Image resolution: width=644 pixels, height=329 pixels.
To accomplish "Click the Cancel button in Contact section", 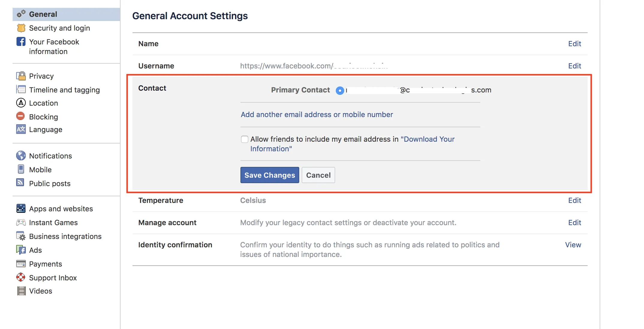I will 318,175.
